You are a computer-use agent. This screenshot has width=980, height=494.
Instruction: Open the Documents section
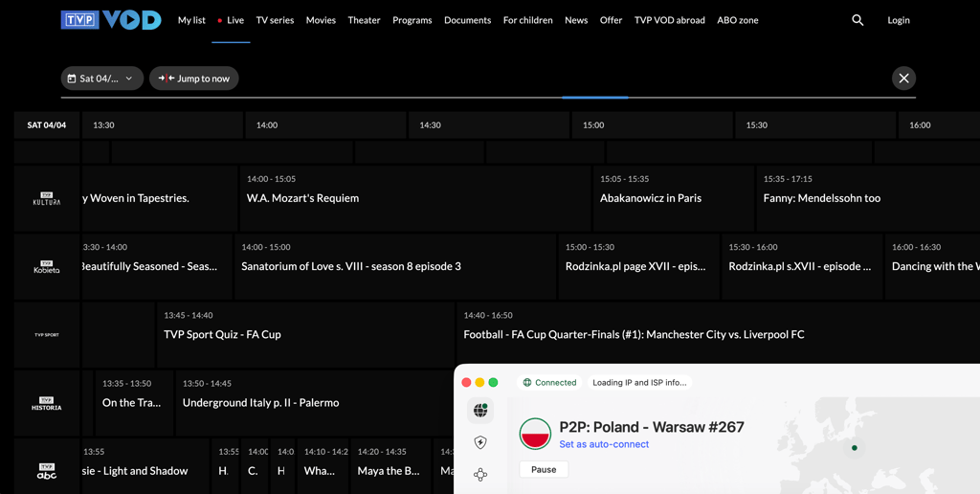pyautogui.click(x=467, y=20)
